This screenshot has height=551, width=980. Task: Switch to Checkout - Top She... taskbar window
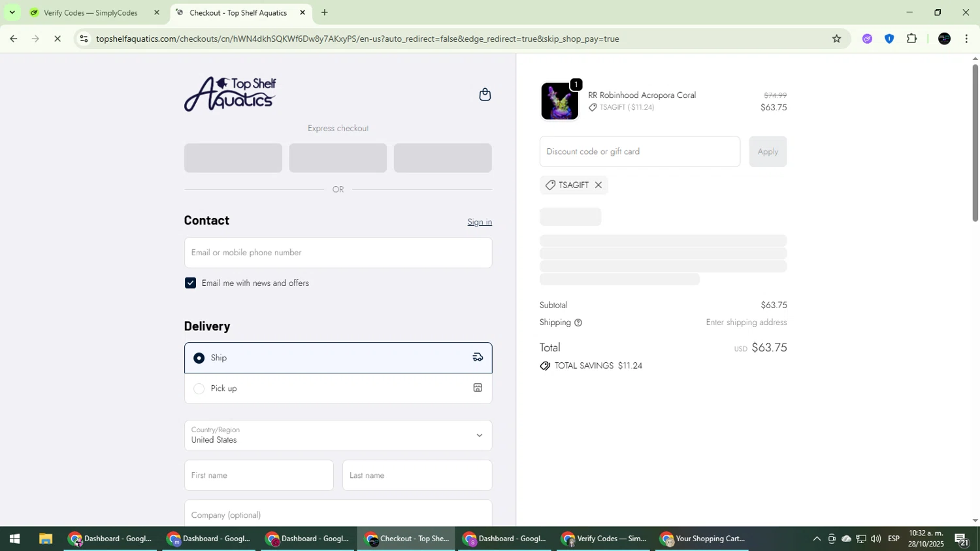tap(407, 539)
